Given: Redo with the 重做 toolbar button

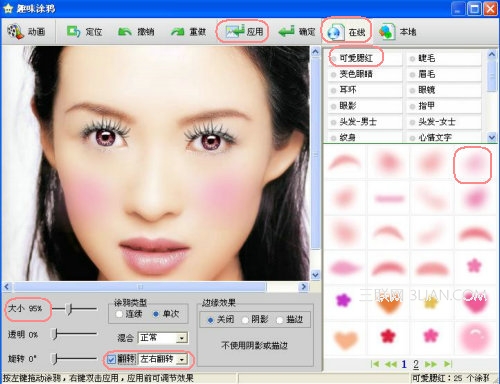Looking at the screenshot, I should (x=188, y=32).
